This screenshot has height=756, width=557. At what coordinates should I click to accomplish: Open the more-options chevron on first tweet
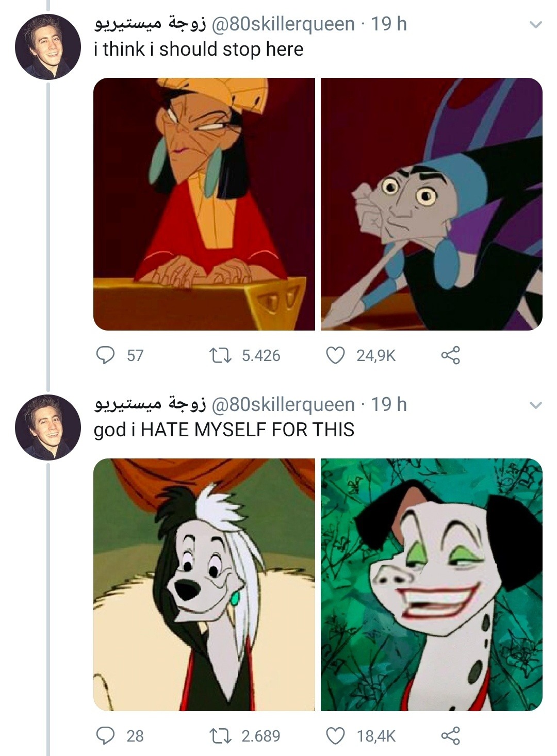tap(536, 25)
